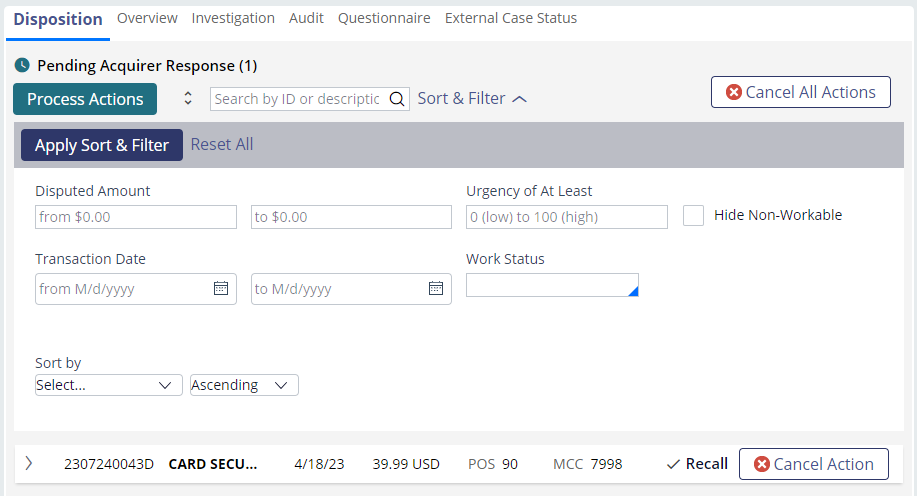The image size is (917, 496).
Task: Switch to the External Case Status tab
Action: pos(511,18)
